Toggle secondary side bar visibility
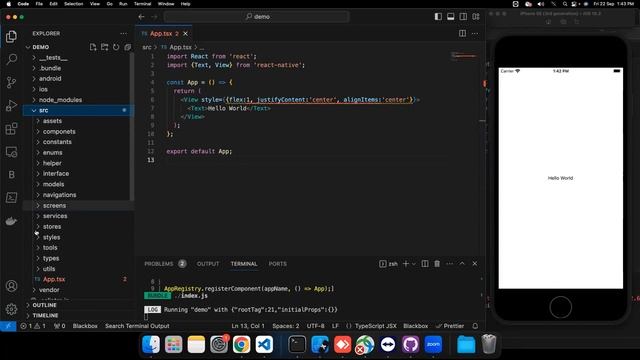This screenshot has width=640, height=360. click(x=463, y=17)
